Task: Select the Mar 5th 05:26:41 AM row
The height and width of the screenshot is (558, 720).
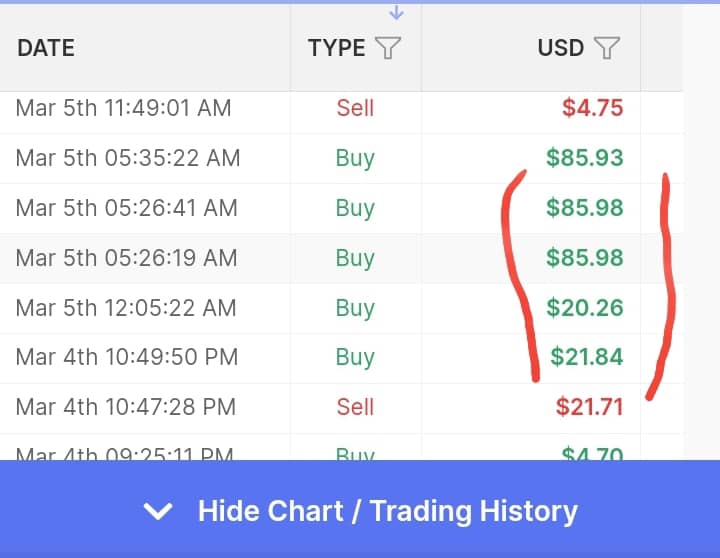Action: [341, 208]
